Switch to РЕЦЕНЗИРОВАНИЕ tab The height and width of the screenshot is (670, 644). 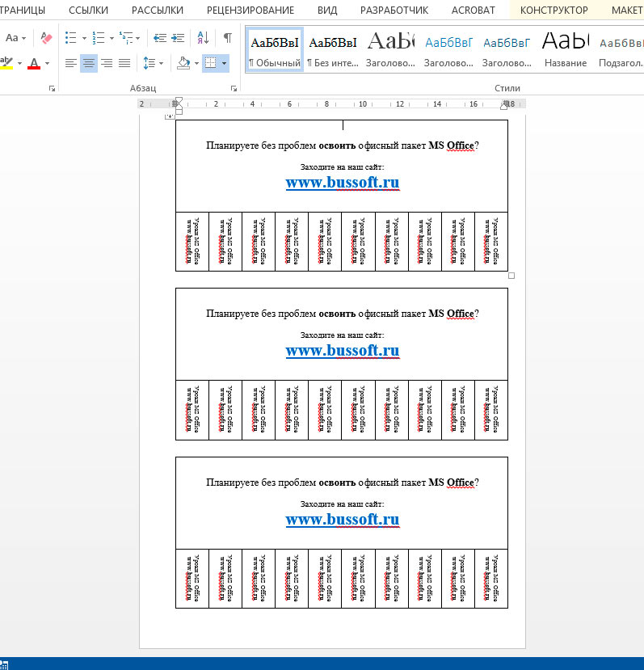pos(250,11)
